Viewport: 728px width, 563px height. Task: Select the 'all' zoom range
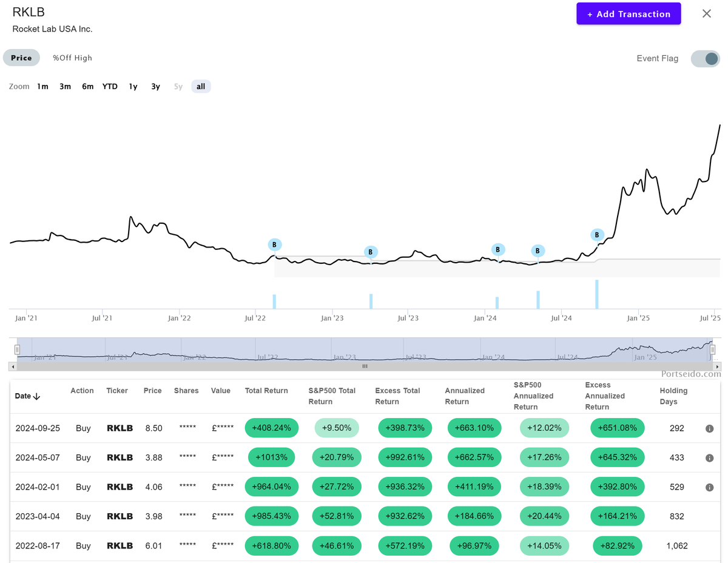click(201, 86)
